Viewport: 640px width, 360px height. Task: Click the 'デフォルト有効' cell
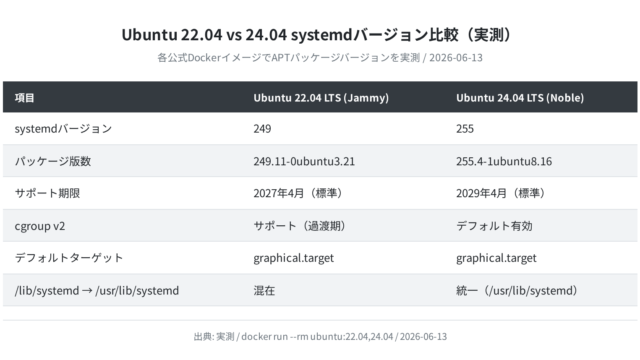[x=494, y=226]
